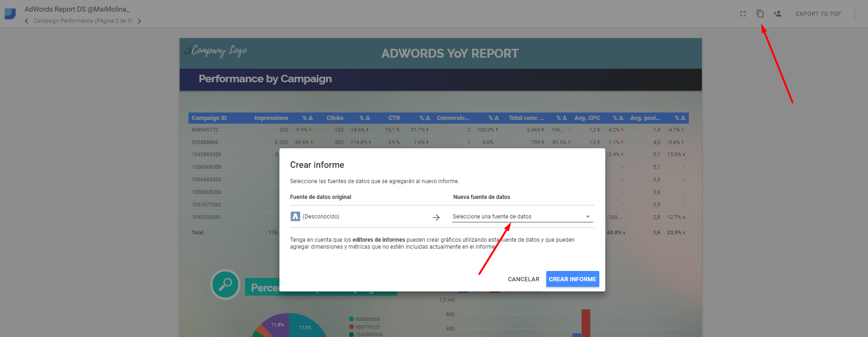
Task: Open 'Seleccione una fuente de datos' dropdown
Action: (523, 217)
